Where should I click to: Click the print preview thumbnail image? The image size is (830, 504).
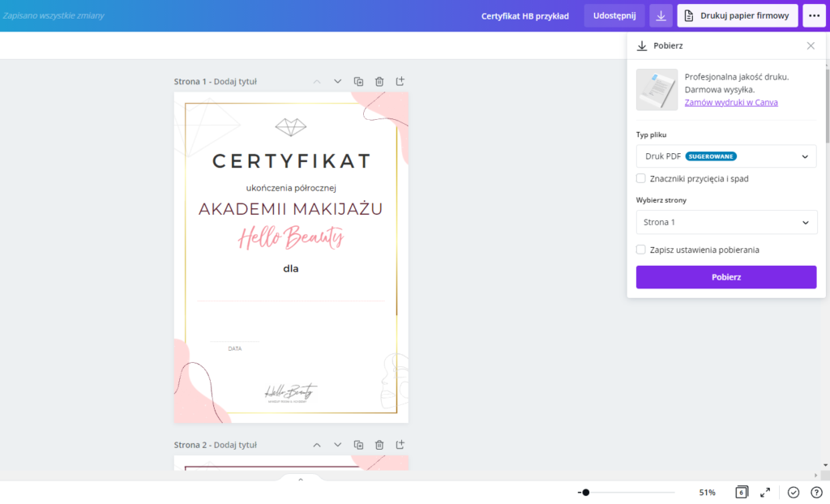tap(657, 89)
